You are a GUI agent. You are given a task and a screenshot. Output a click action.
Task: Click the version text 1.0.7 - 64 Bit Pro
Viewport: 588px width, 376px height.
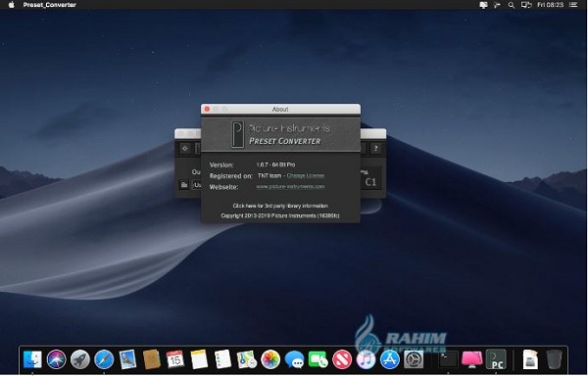[x=275, y=164]
